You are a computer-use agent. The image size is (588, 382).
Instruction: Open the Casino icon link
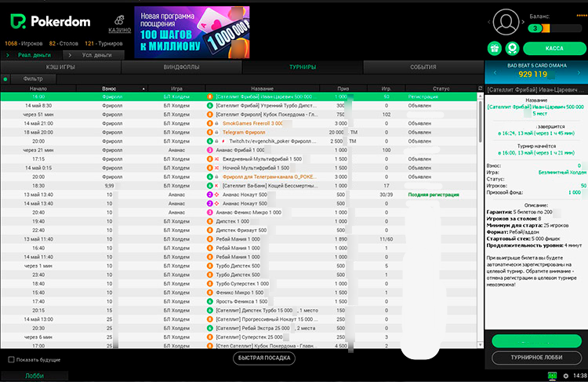(x=120, y=24)
